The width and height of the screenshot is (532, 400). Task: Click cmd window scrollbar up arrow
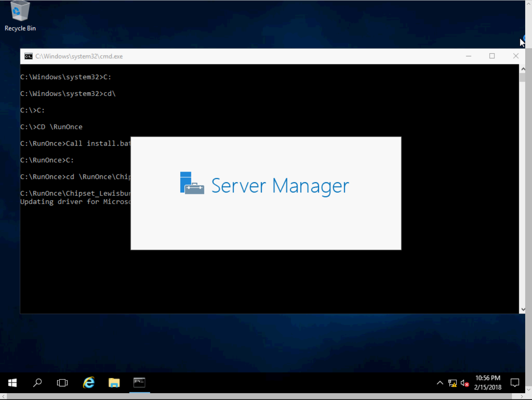pos(523,68)
